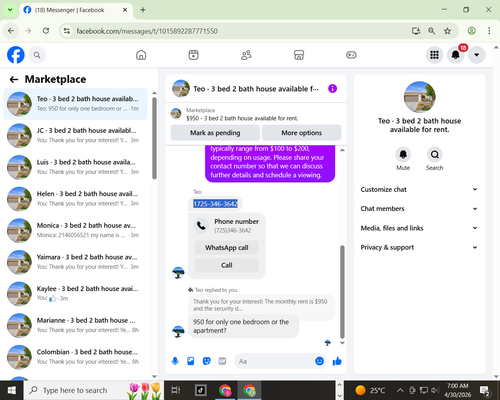The width and height of the screenshot is (500, 400).
Task: Click the quoted reply message preview
Action: coord(261,305)
